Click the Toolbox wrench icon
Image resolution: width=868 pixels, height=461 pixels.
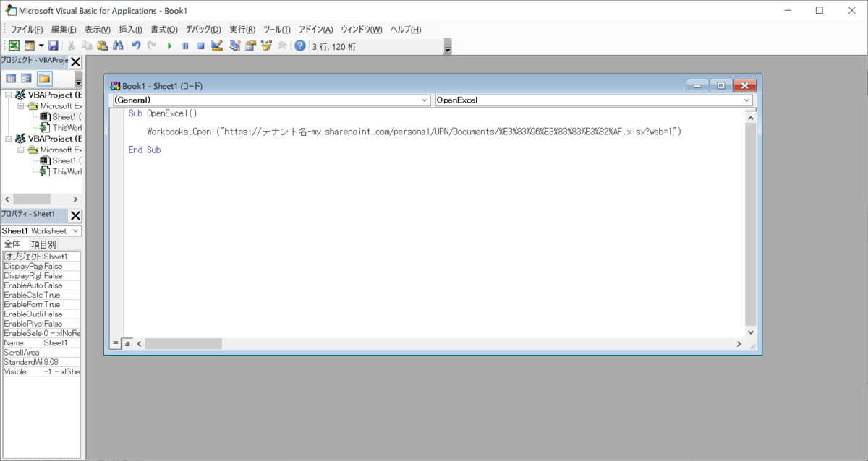[282, 46]
